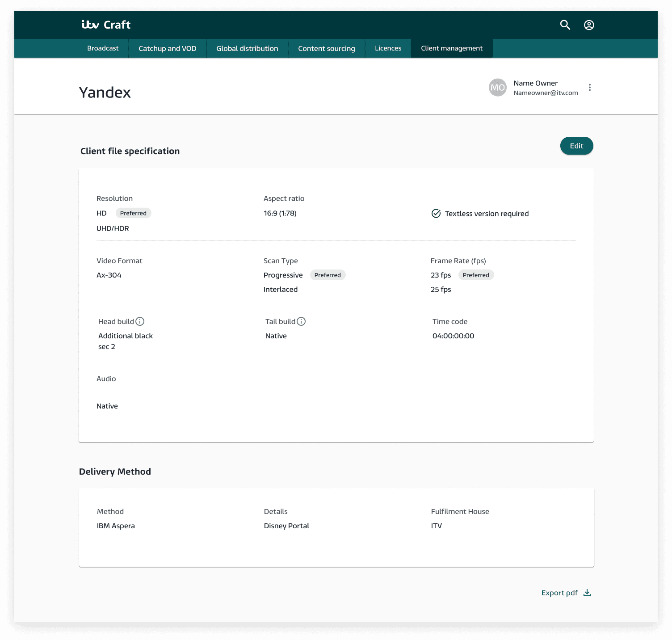Click the Textless version required text
Viewport: 672px width, 640px height.
point(487,214)
